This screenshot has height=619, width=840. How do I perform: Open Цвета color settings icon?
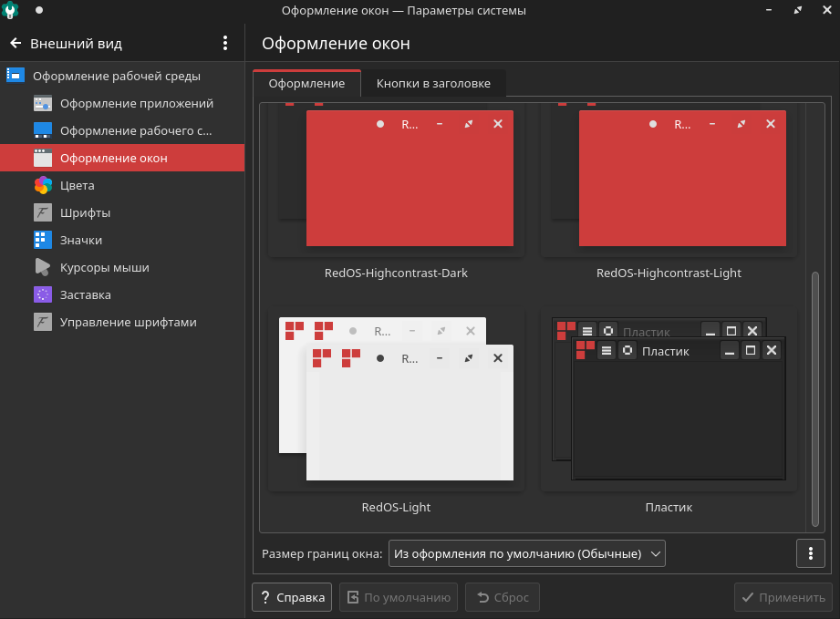pos(43,185)
